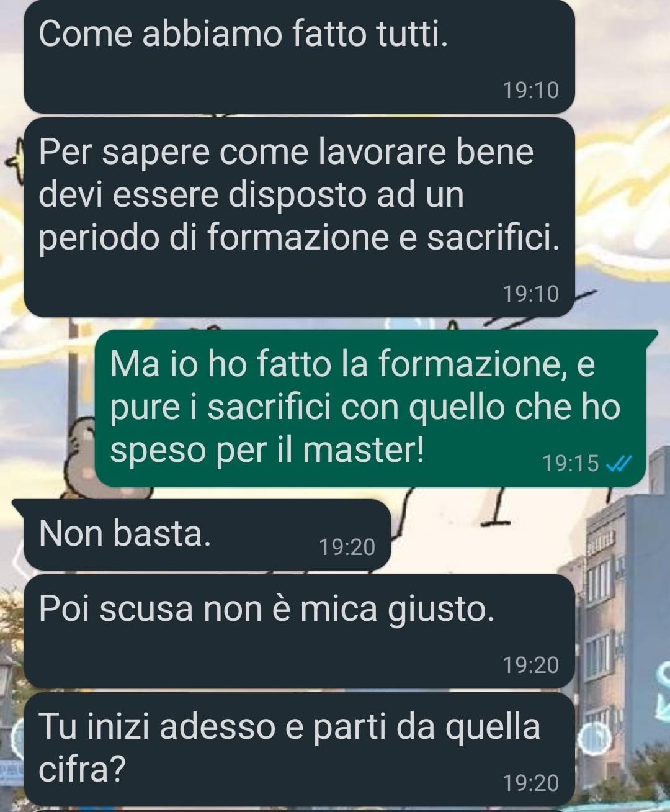
Task: Tap the message about "formazione e sacrifici" period
Action: 299,217
